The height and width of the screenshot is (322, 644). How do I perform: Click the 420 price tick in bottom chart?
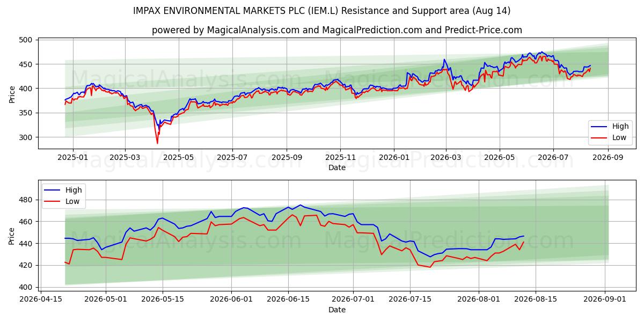click(x=26, y=265)
